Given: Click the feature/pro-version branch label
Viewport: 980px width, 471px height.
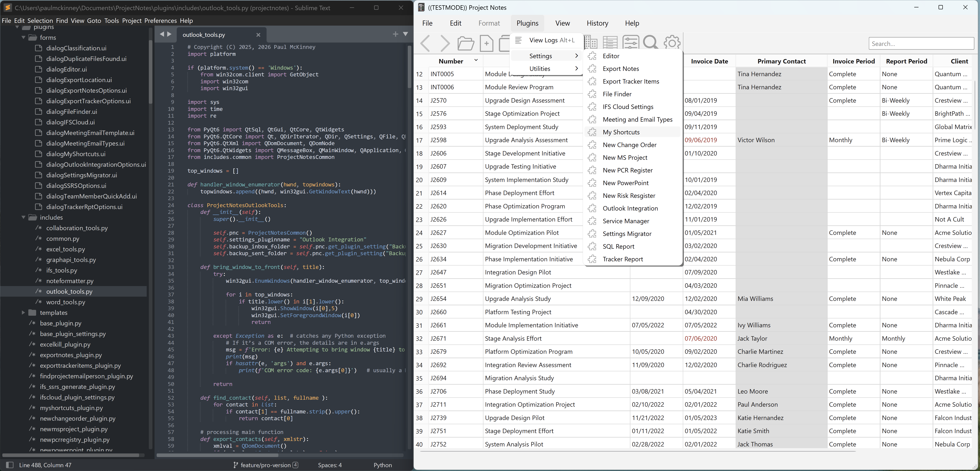Looking at the screenshot, I should click(x=266, y=465).
